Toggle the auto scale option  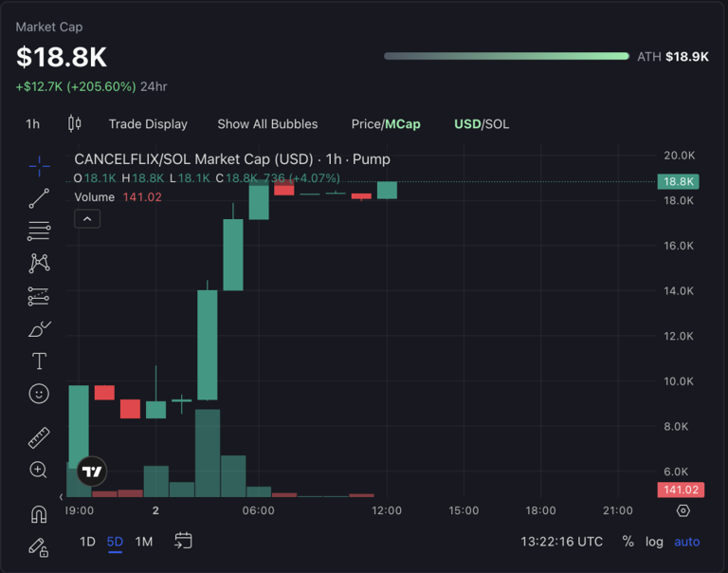[686, 542]
